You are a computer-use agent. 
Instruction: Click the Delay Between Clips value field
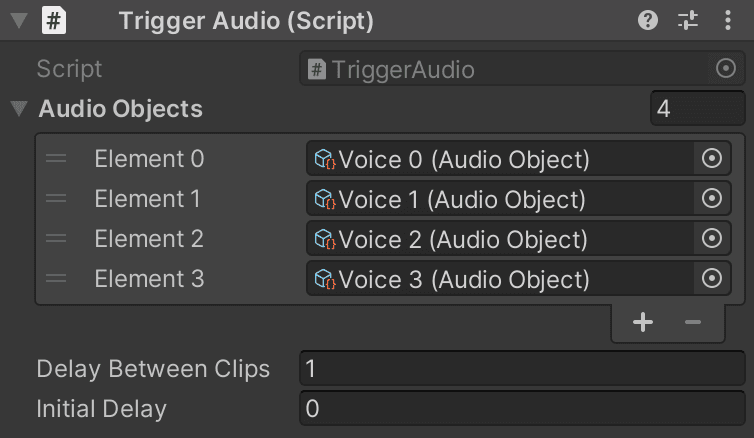522,369
